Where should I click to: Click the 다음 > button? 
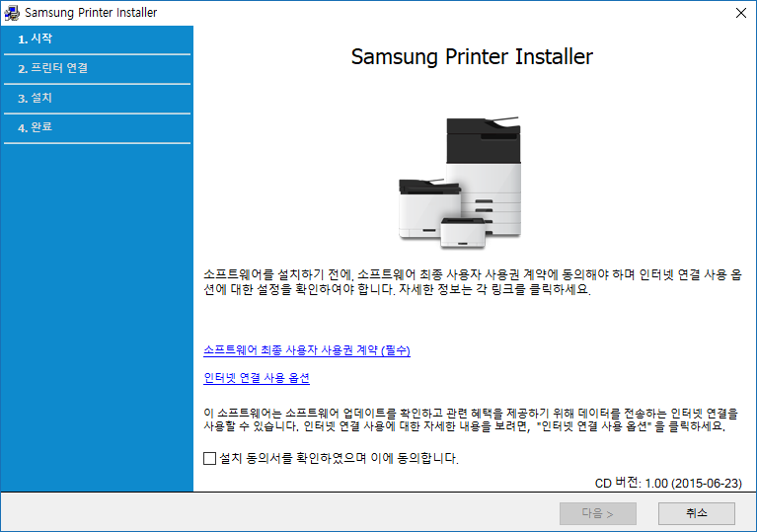click(x=598, y=513)
